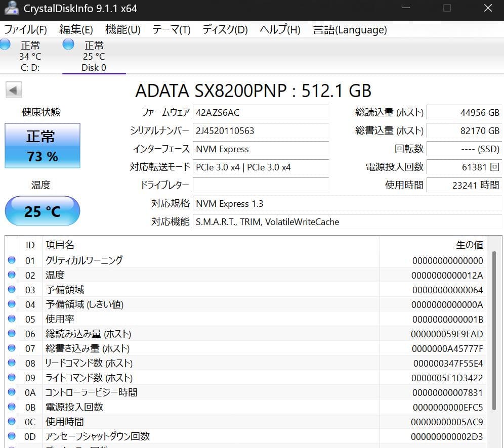
Task: Open the ファイル(F) menu
Action: [x=25, y=29]
